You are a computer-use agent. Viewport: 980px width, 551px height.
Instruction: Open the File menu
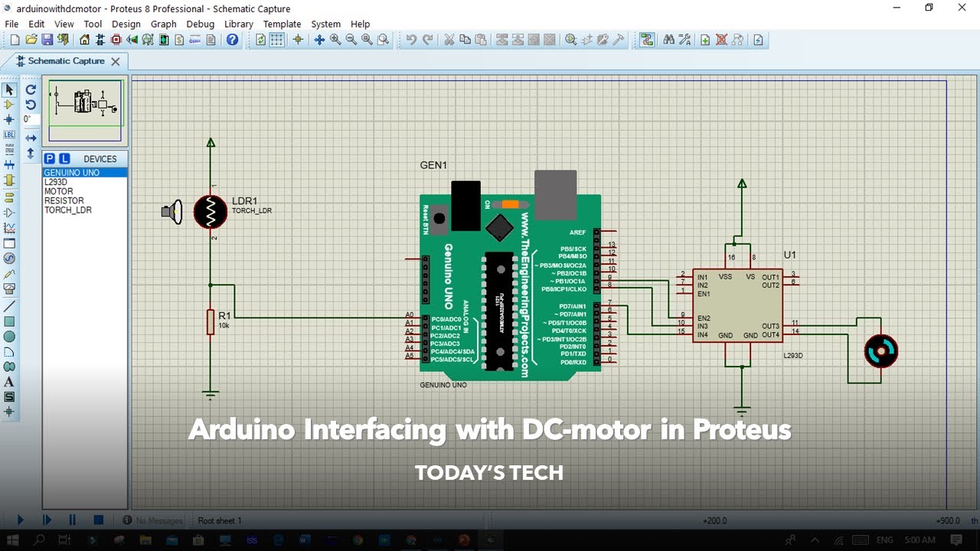11,24
